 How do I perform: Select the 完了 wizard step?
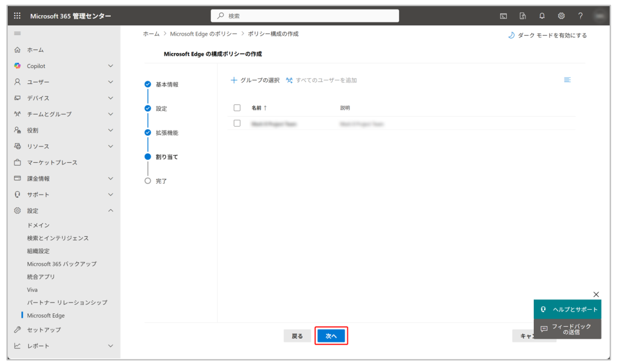(161, 181)
